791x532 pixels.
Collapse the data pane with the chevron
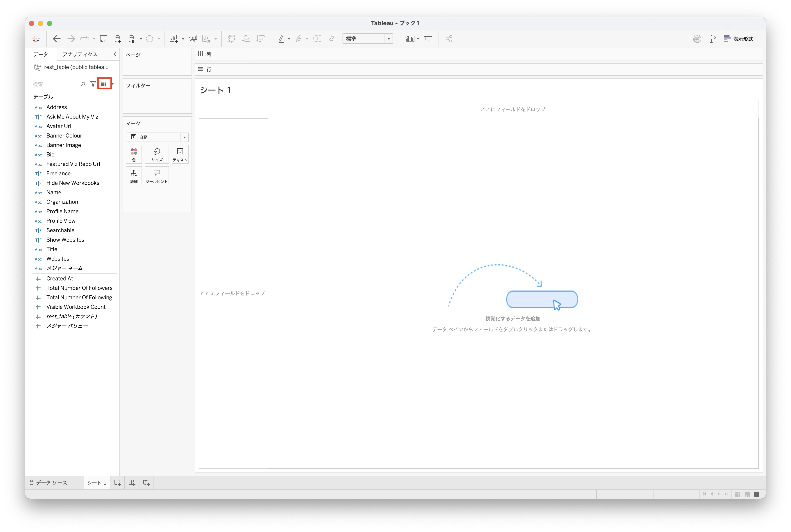pyautogui.click(x=115, y=54)
